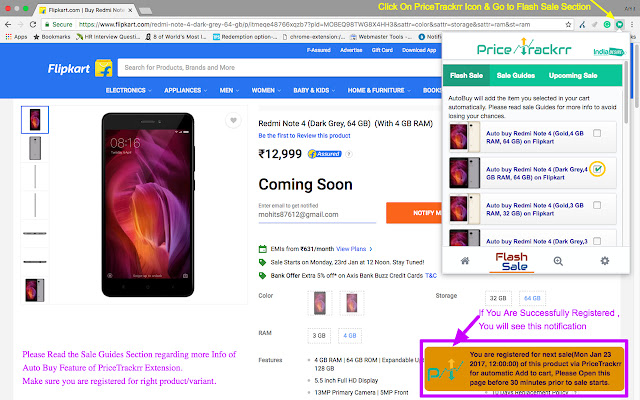Click the PriceTrackr extension icon in toolbar
The image size is (640, 400).
point(619,24)
